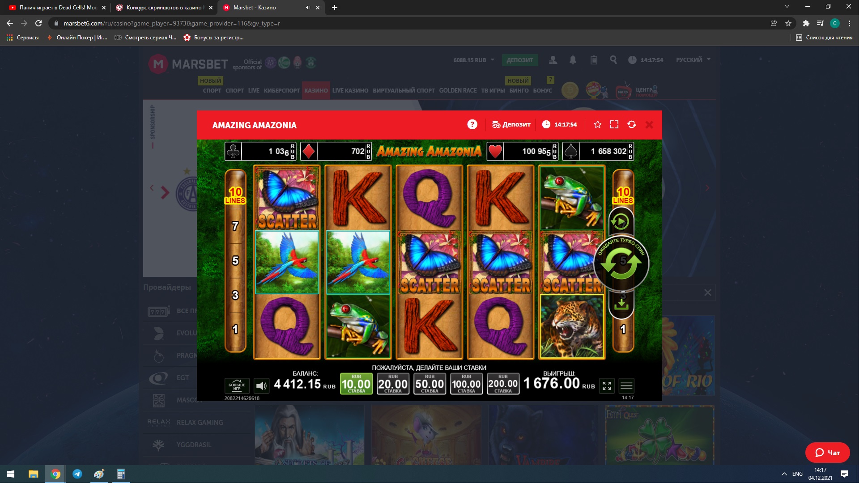
Task: Click the green turbo spin button
Action: (621, 264)
